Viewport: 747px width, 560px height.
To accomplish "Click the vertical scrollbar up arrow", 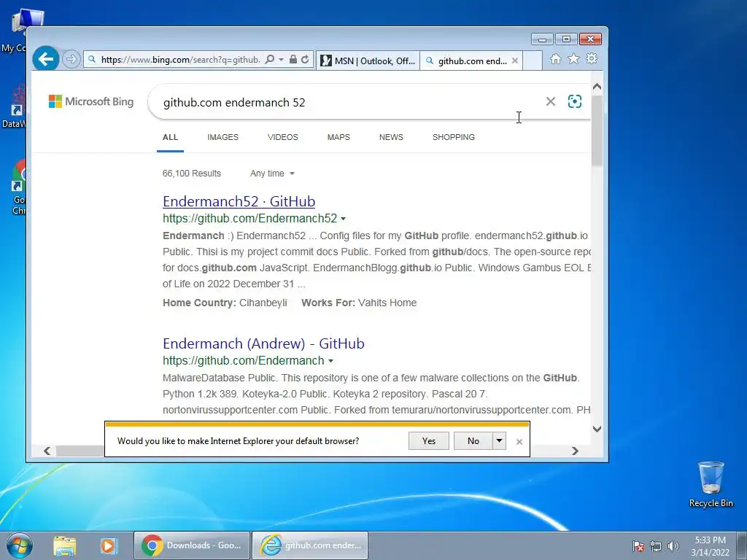I will (x=597, y=87).
